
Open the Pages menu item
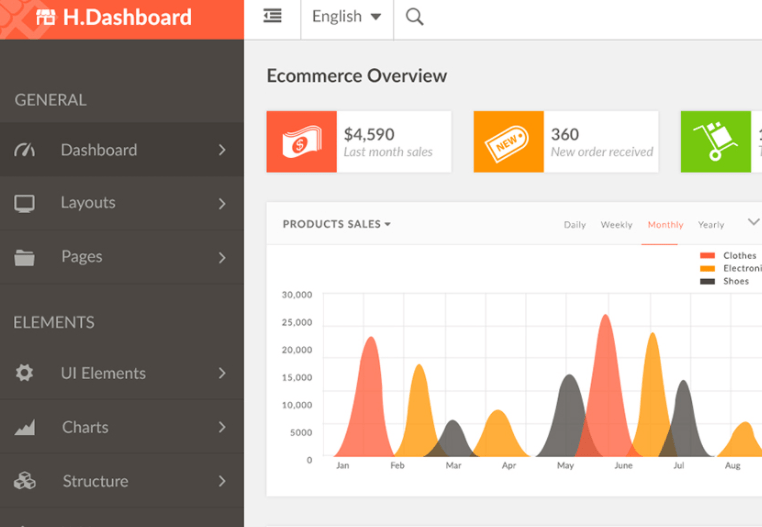pyautogui.click(x=121, y=257)
